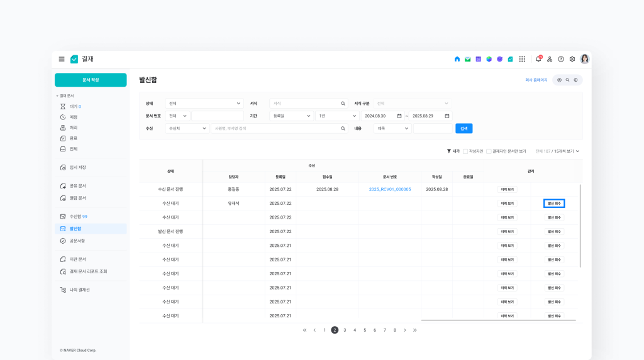
Task: Open the hamburger menu in header
Action: 62,59
